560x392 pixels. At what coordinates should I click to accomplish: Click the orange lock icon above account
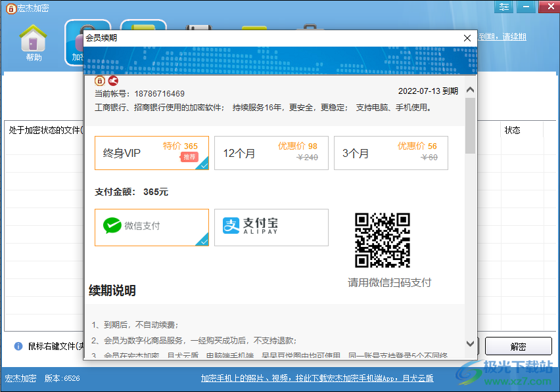tap(100, 81)
